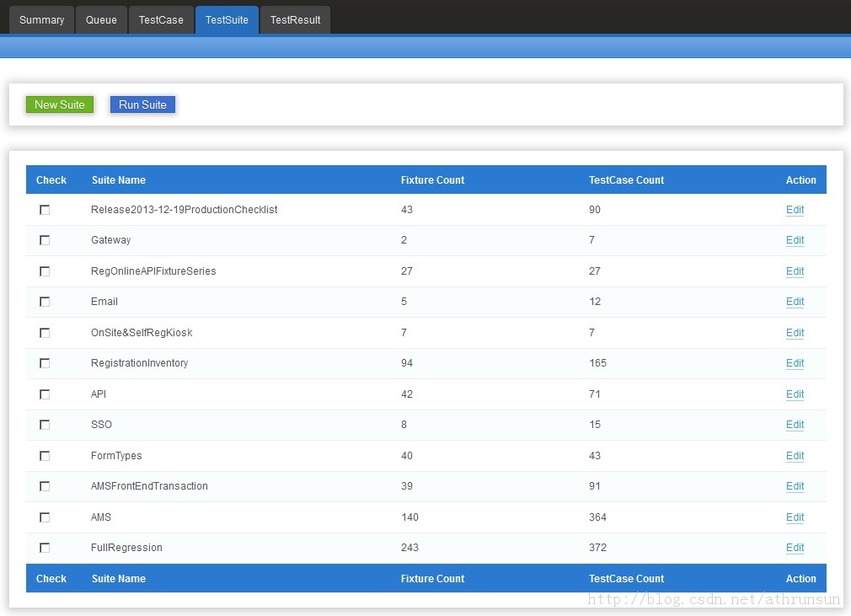Switch to the Queue tab
Viewport: 851px width, 616px height.
pos(101,19)
